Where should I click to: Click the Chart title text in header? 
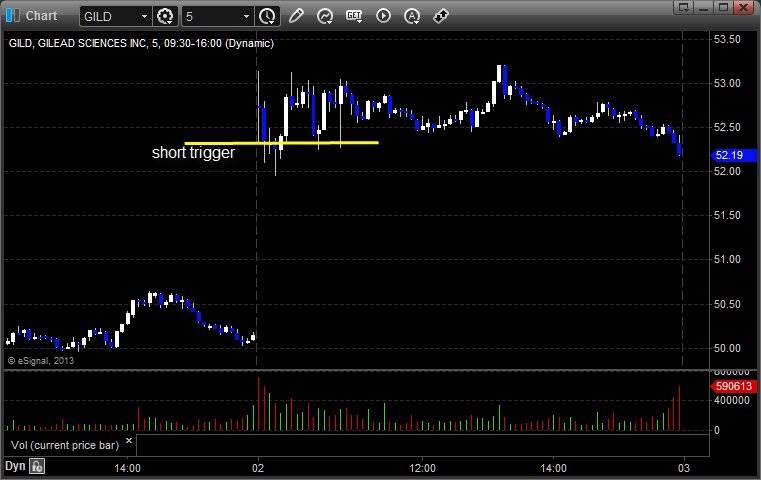point(41,16)
